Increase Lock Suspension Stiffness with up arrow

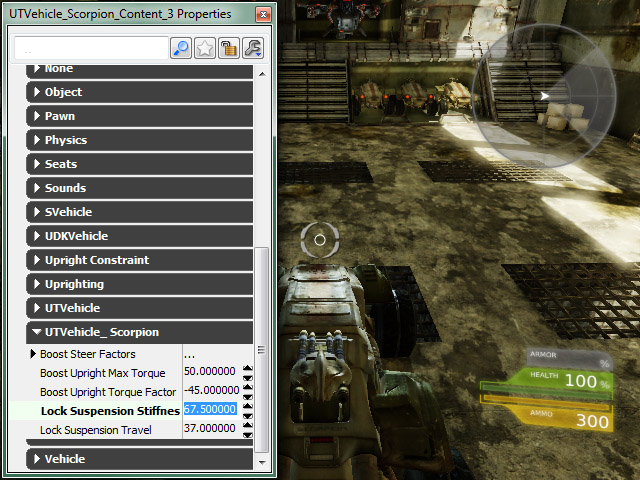click(248, 406)
